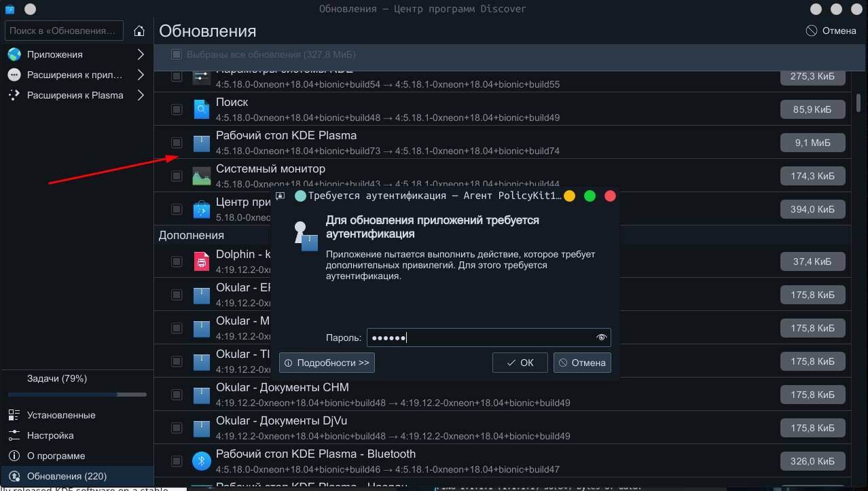Focus the Пароль password field

[489, 338]
